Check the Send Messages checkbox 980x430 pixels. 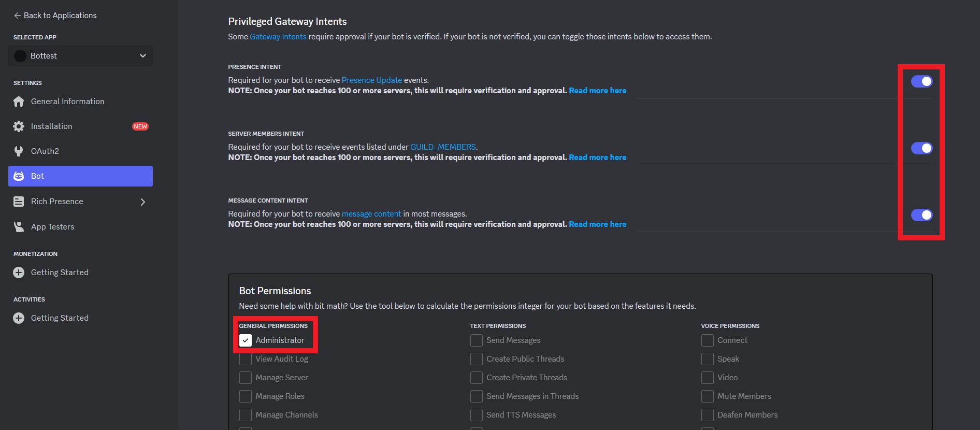tap(477, 340)
